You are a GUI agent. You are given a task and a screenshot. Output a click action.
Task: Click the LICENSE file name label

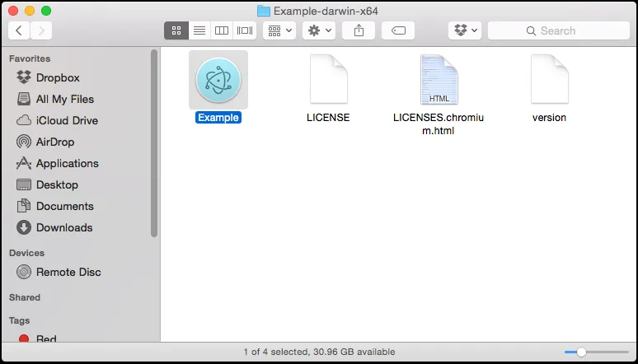tap(328, 118)
